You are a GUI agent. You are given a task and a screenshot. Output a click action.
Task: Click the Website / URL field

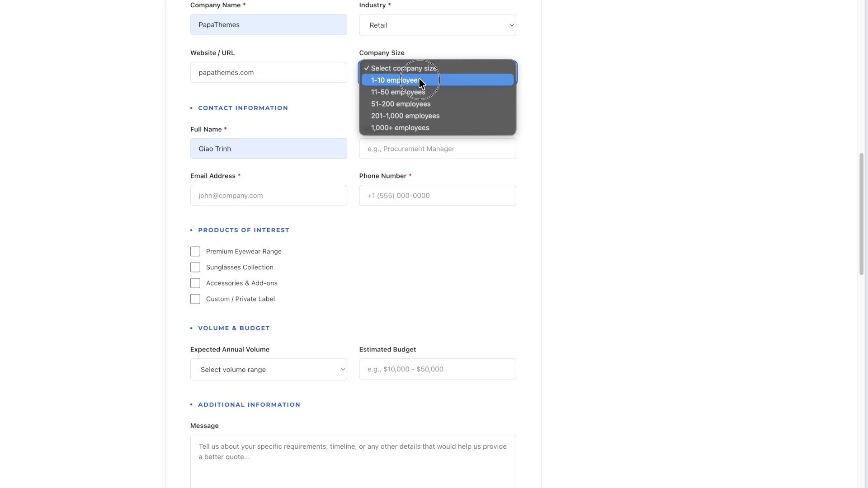pos(269,72)
